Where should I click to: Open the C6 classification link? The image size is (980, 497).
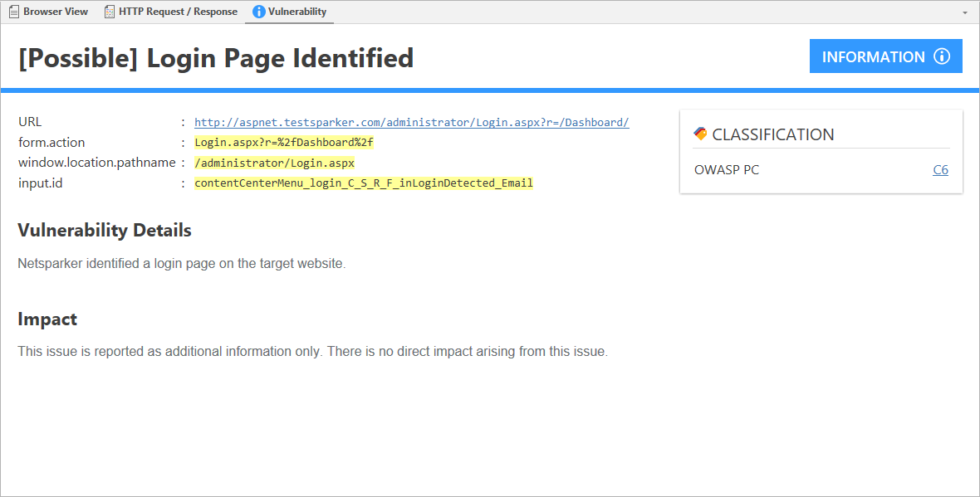pos(940,169)
